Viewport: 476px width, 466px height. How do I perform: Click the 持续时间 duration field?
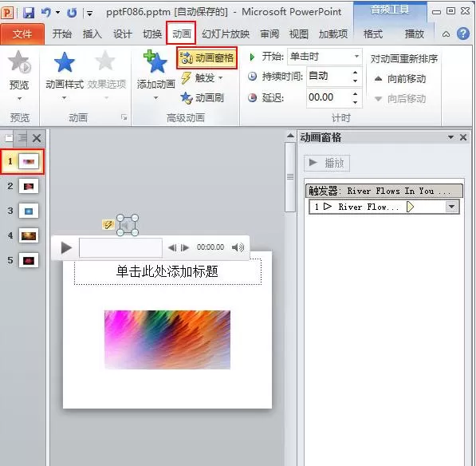[x=329, y=76]
